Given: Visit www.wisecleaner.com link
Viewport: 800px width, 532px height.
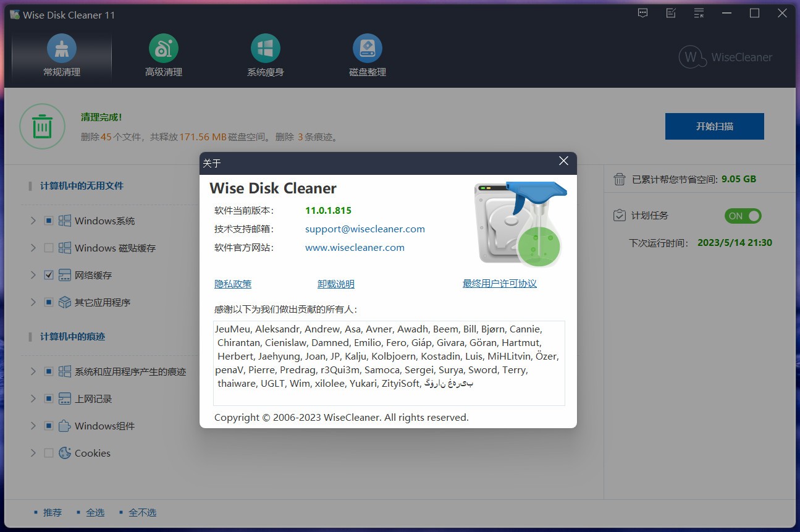Looking at the screenshot, I should (355, 247).
